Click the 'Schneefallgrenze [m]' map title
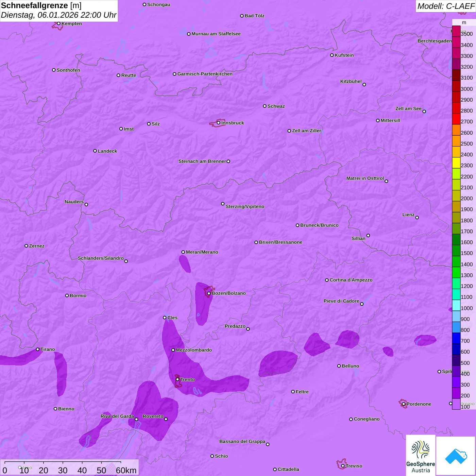This screenshot has width=476, height=476. [x=41, y=5]
